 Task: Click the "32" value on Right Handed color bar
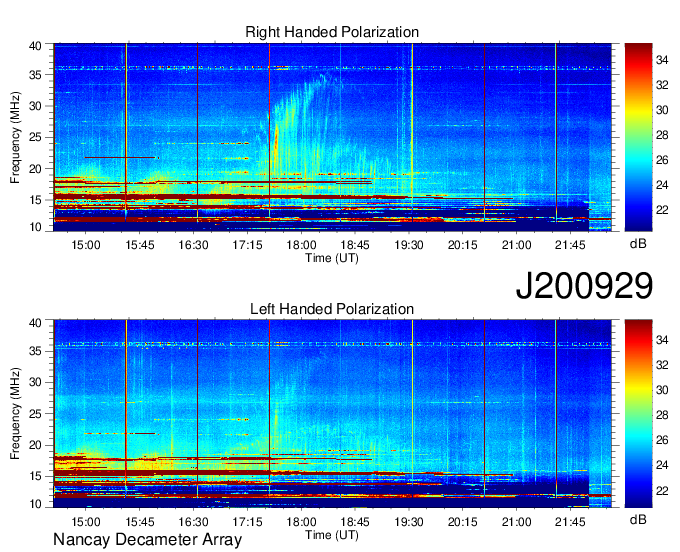[x=662, y=85]
